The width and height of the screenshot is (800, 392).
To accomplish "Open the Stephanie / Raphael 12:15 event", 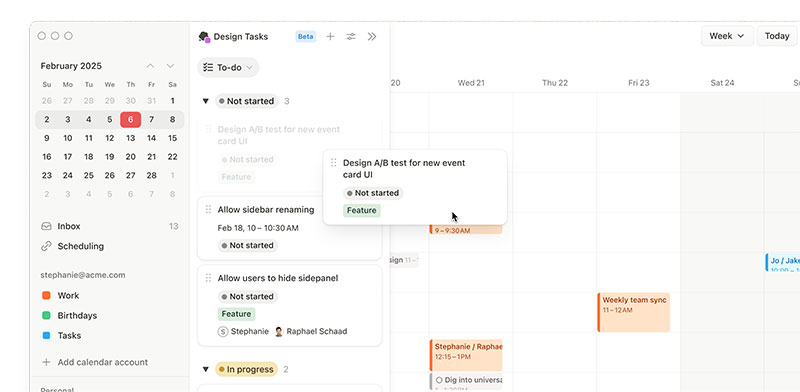I will [x=466, y=355].
